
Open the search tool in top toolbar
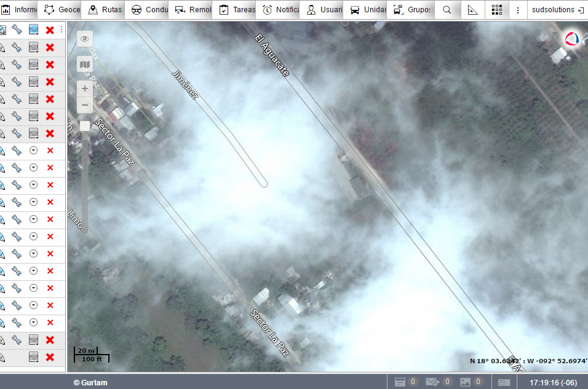[447, 10]
